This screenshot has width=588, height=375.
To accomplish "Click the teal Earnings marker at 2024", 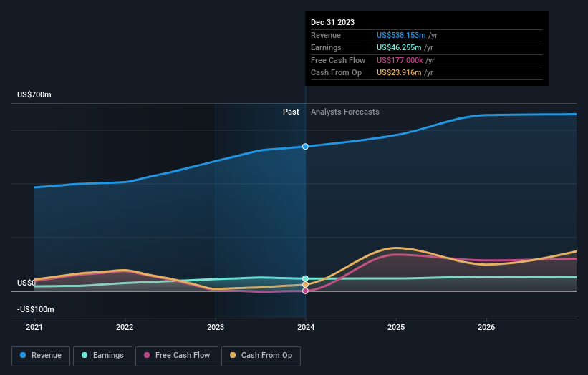I will click(x=305, y=278).
